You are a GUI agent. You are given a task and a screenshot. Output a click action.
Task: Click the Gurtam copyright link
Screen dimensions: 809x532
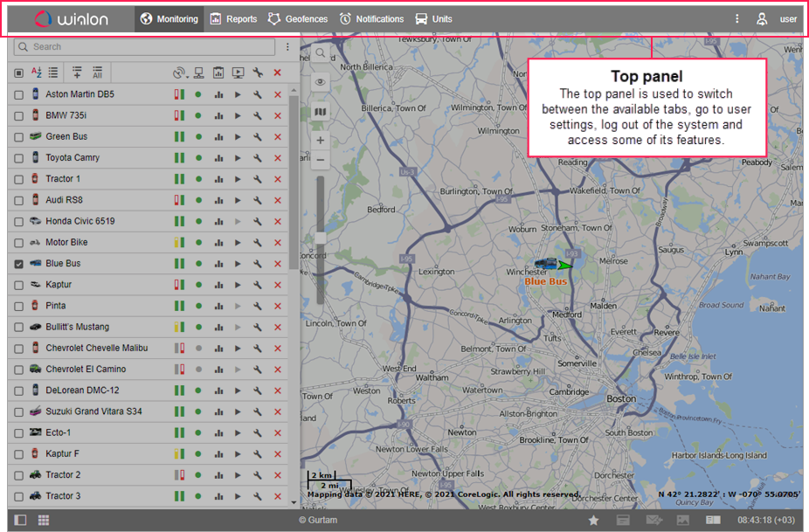318,520
